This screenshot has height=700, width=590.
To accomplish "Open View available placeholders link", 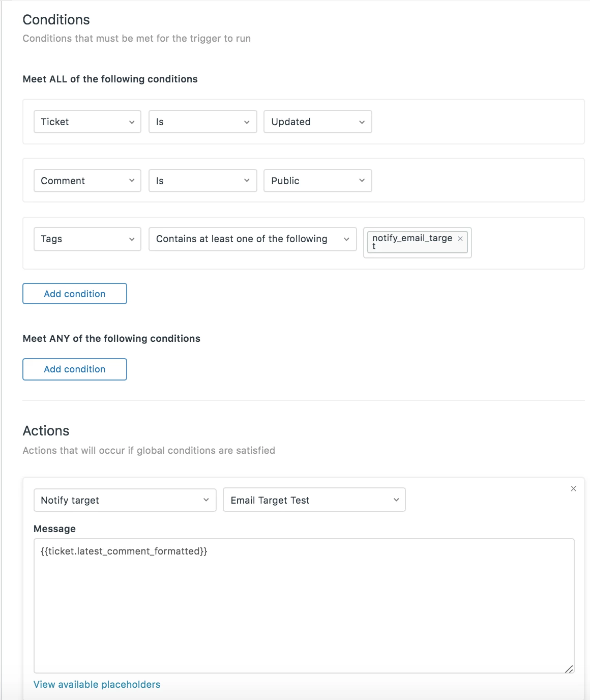I will (97, 685).
